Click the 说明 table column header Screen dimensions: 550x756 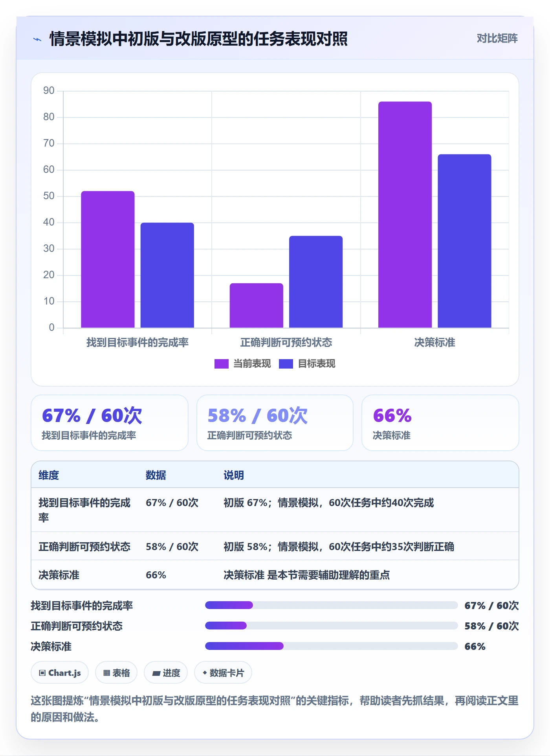coord(234,475)
